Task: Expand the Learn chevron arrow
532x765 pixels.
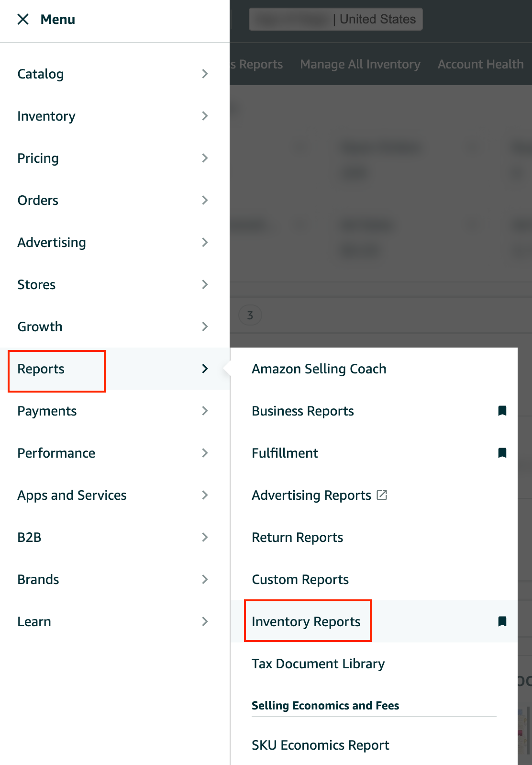Action: (x=205, y=621)
